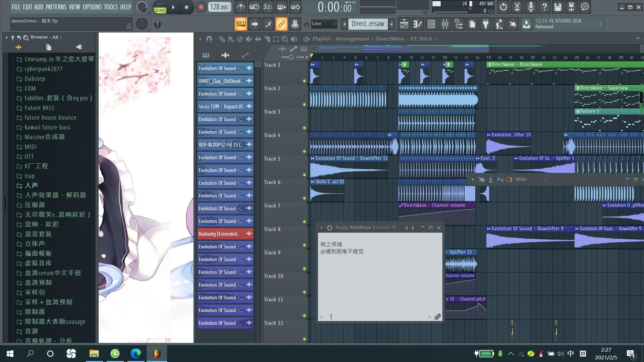Open the Future BASS browser folder
This screenshot has width=644, height=362.
39,108
